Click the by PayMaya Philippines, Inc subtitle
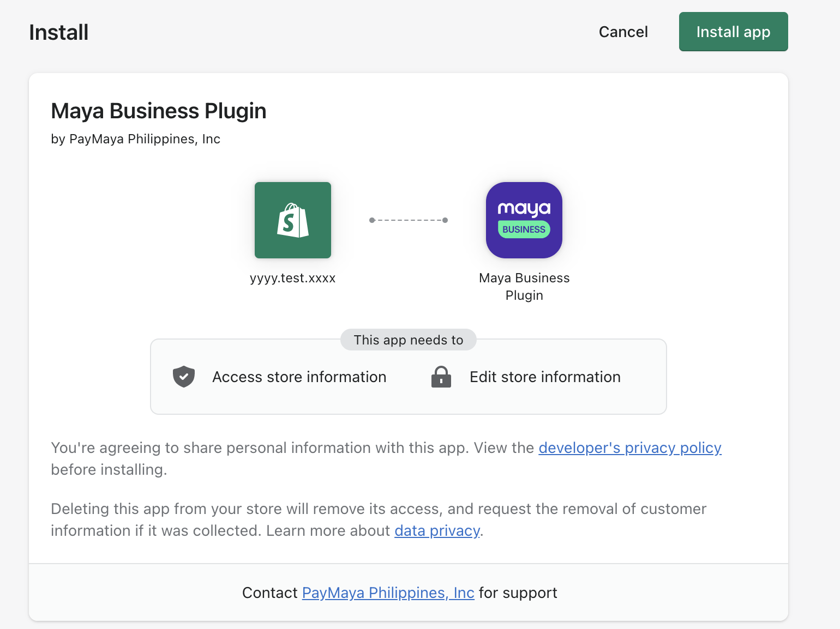Image resolution: width=840 pixels, height=629 pixels. 136,139
